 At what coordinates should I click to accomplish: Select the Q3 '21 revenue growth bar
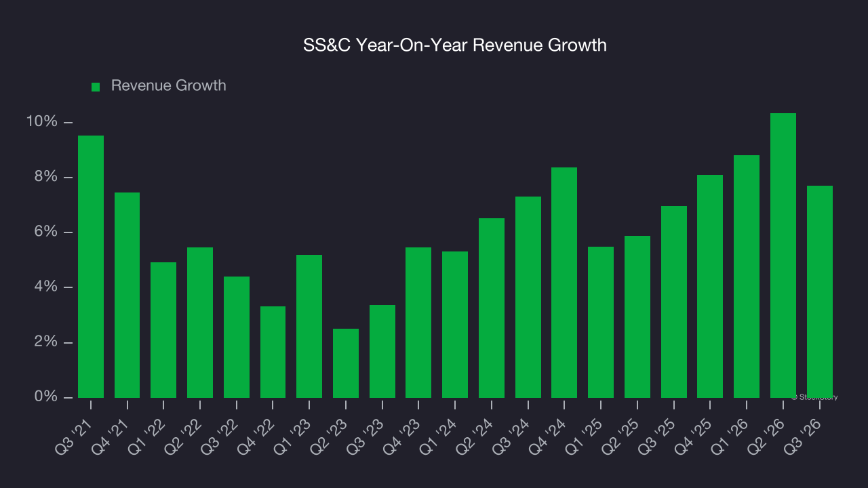pos(91,266)
